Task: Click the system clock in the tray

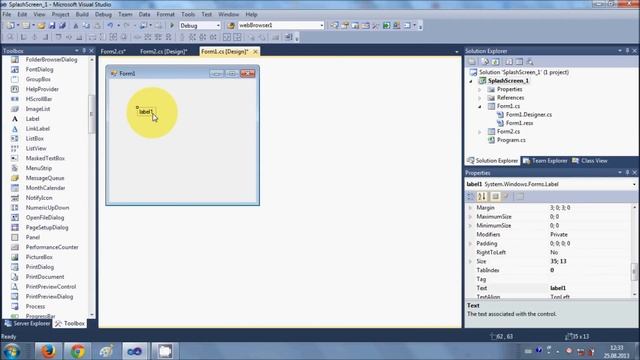Action: [616, 351]
